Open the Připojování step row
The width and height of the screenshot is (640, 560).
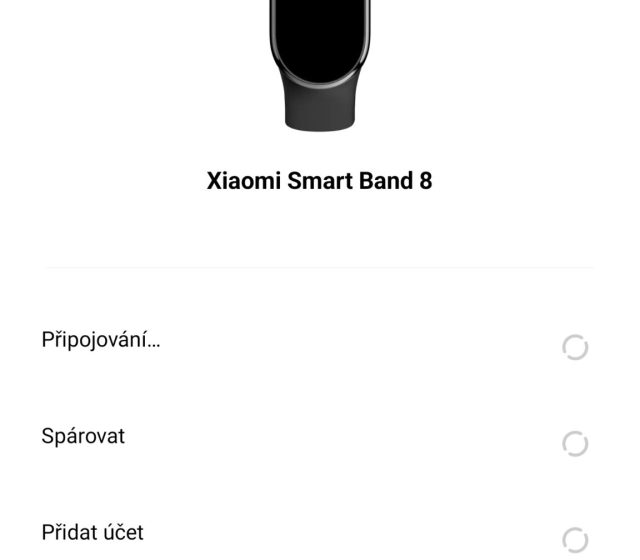tap(319, 341)
